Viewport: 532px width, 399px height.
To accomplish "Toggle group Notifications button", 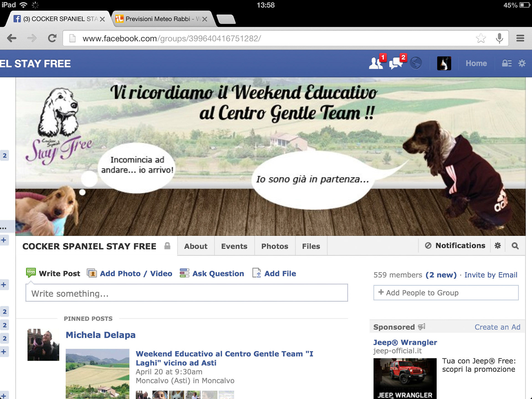I will [455, 246].
